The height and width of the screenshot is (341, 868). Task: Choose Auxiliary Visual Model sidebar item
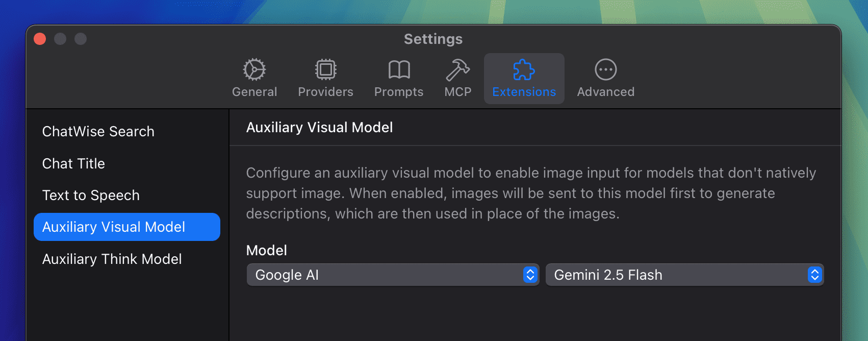127,227
